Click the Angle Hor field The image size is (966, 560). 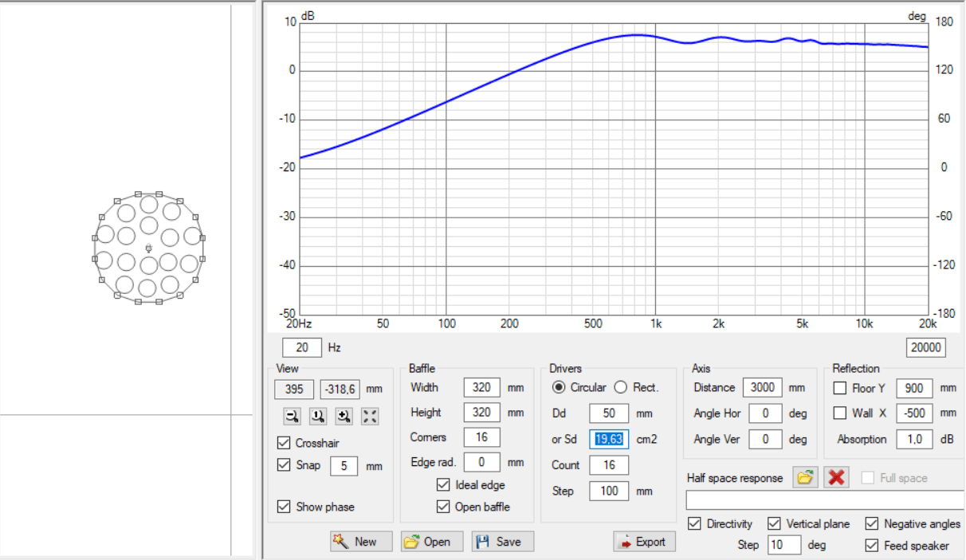766,413
